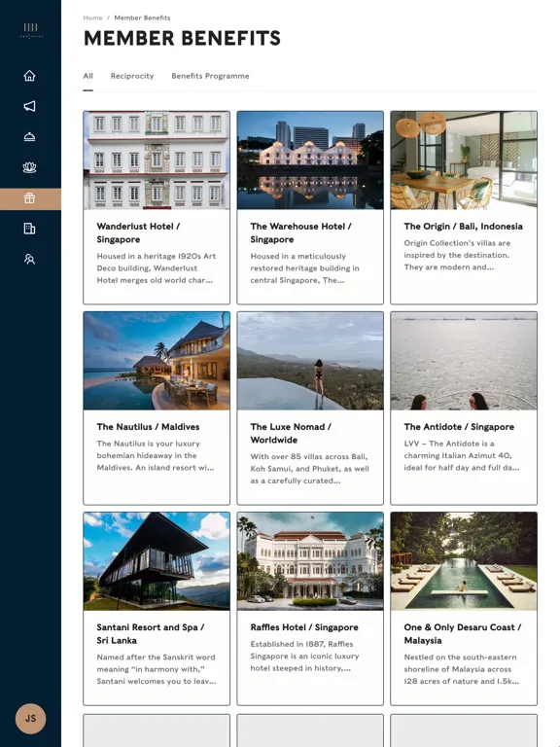This screenshot has height=747, width=560.
Task: Click The Antidote / Singapore title
Action: pyautogui.click(x=459, y=427)
